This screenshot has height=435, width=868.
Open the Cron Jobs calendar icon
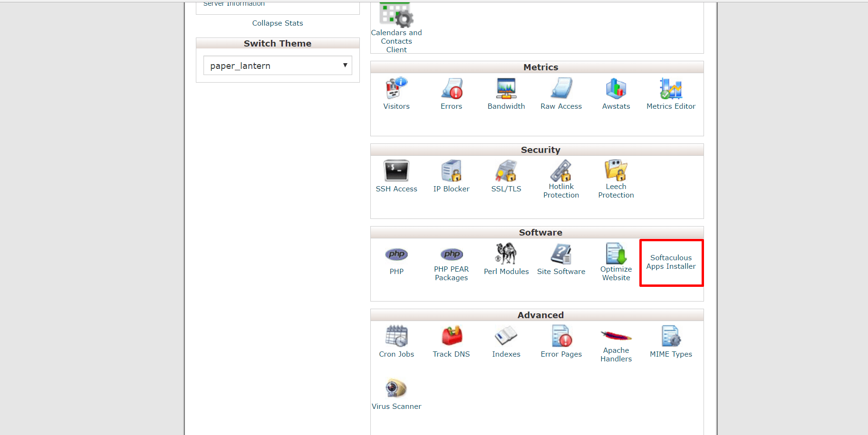(396, 336)
